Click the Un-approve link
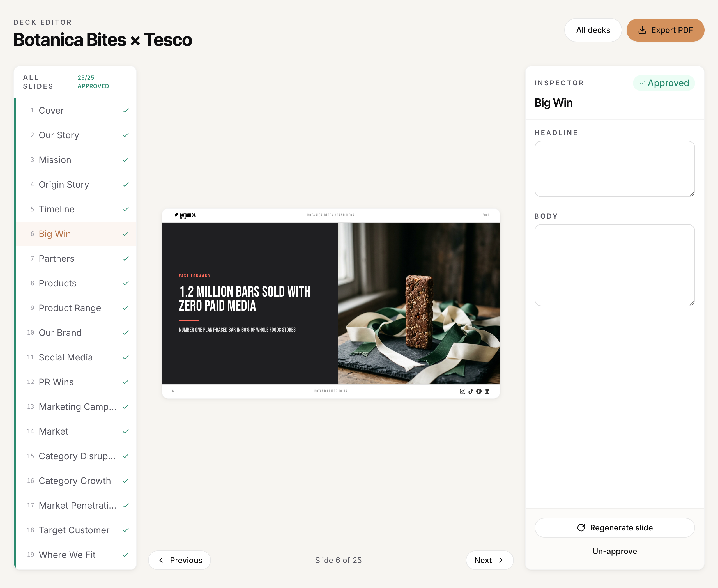718x588 pixels. [x=614, y=551]
